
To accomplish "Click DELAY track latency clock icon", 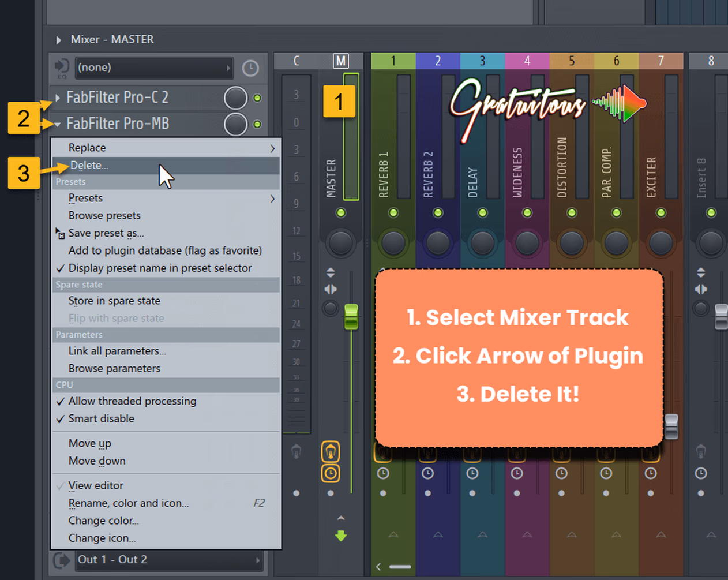I will click(472, 474).
